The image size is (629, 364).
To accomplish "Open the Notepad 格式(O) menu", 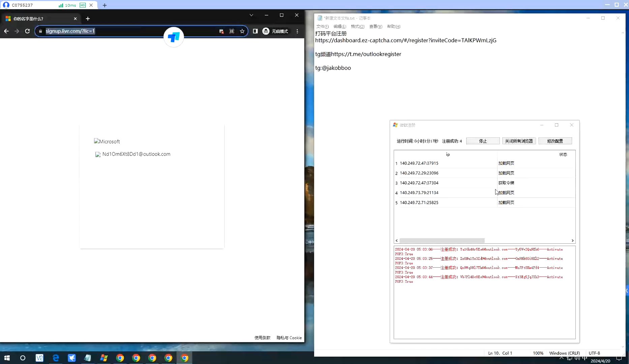I will [357, 26].
